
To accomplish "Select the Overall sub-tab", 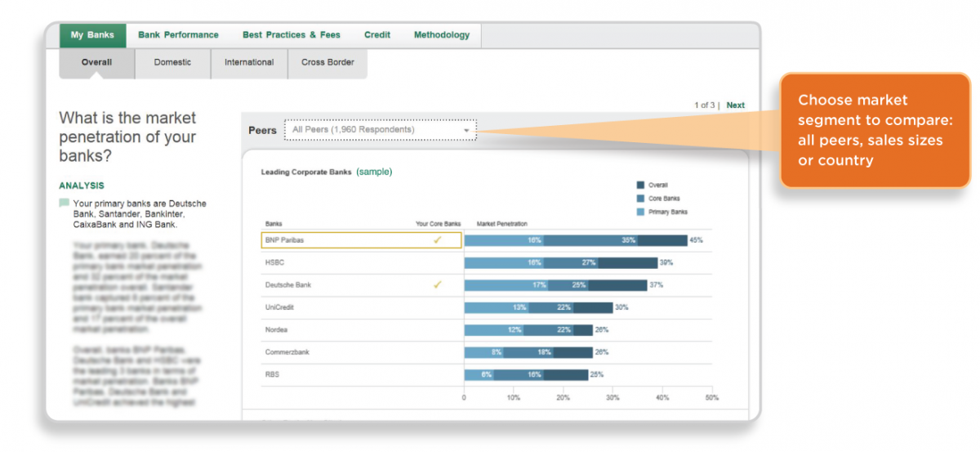I will [x=96, y=63].
